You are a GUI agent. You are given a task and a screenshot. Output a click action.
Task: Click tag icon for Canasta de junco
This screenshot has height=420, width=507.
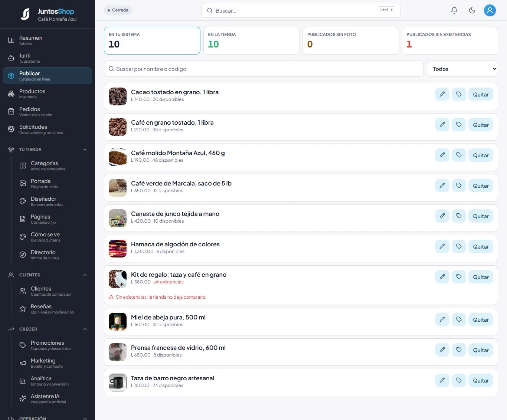(459, 216)
